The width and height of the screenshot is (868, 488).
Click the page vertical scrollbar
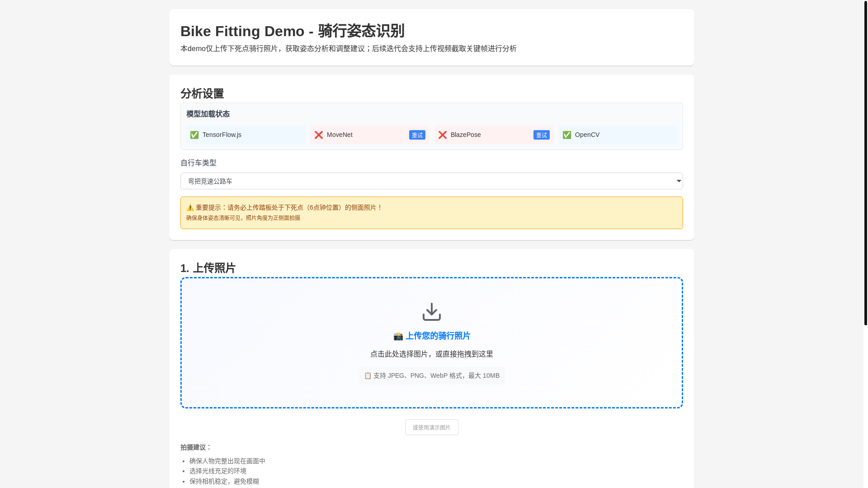coord(865,163)
